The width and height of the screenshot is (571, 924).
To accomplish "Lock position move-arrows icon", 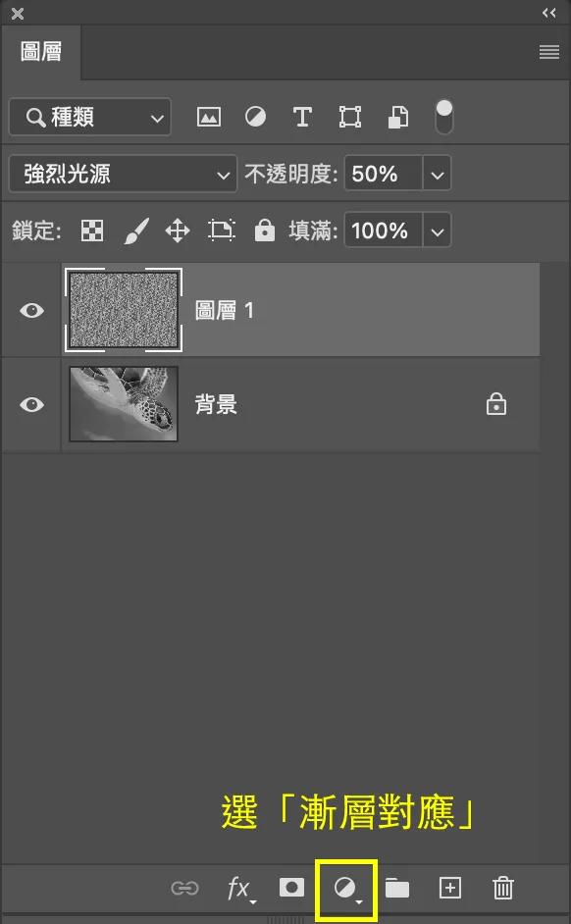I will (178, 231).
